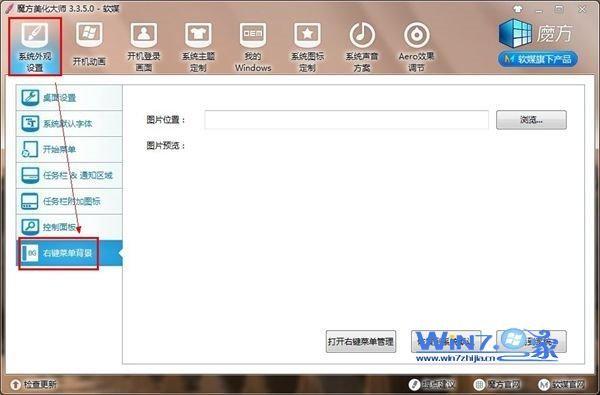Open the 软媒官网 link
This screenshot has width=600, height=395.
coord(562,384)
